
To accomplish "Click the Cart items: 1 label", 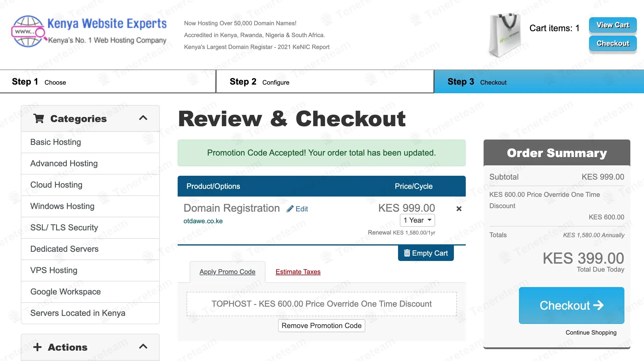I will [554, 28].
